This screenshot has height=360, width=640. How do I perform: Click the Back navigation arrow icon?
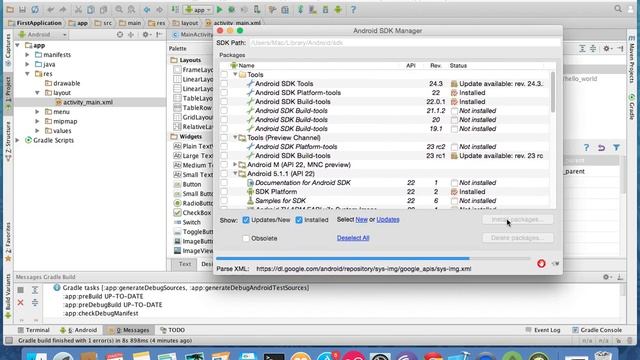pos(147,9)
